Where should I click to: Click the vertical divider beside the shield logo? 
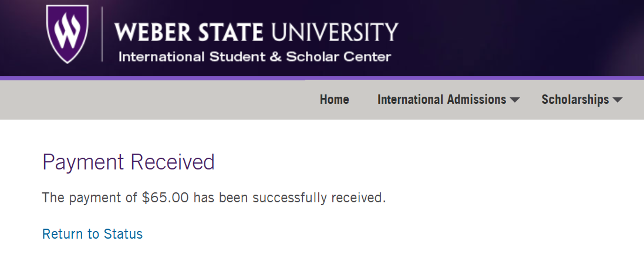click(x=102, y=34)
